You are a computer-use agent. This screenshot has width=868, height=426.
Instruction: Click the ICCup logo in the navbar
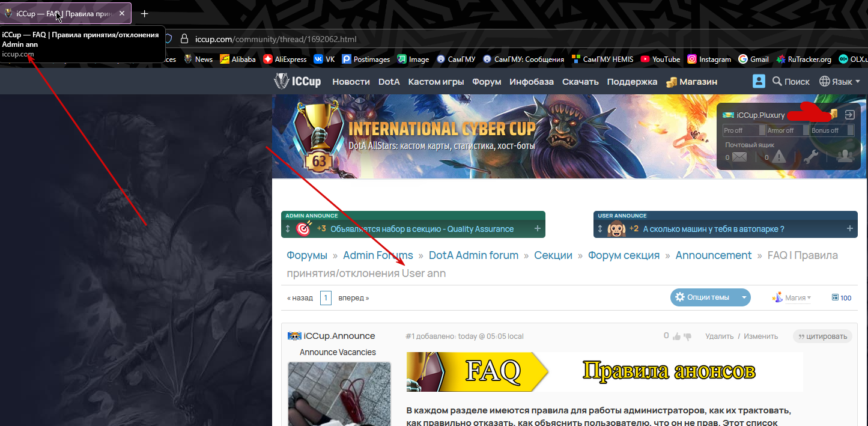point(297,81)
